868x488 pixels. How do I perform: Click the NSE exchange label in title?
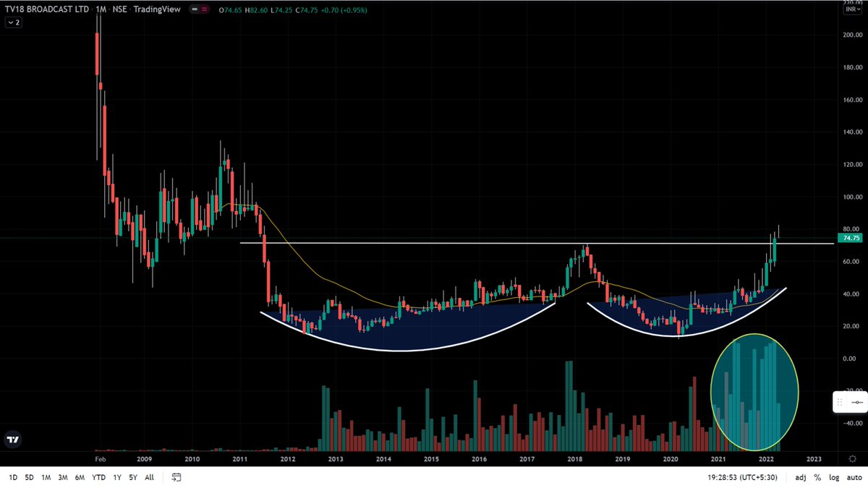click(x=122, y=9)
